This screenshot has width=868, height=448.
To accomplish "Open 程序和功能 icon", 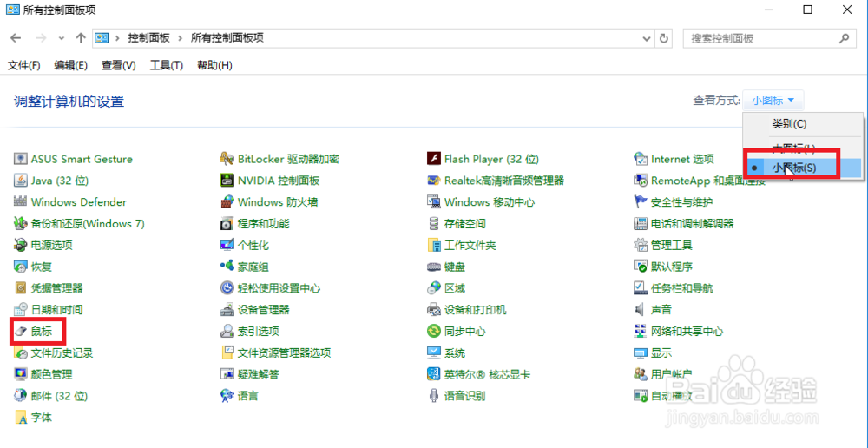I will point(227,224).
